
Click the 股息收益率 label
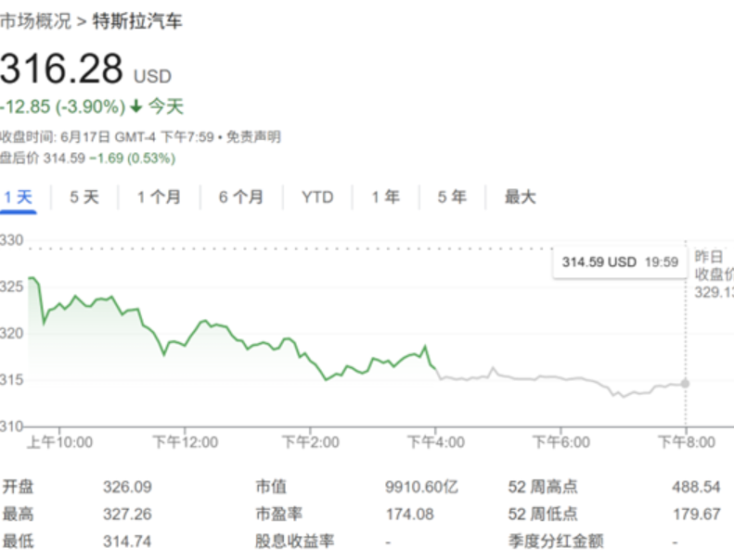coord(294,541)
